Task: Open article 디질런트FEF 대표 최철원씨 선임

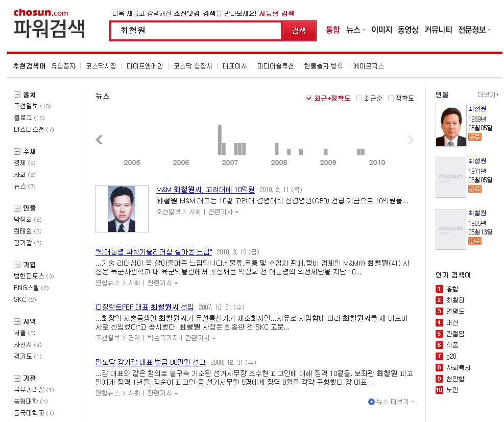Action: tap(145, 307)
